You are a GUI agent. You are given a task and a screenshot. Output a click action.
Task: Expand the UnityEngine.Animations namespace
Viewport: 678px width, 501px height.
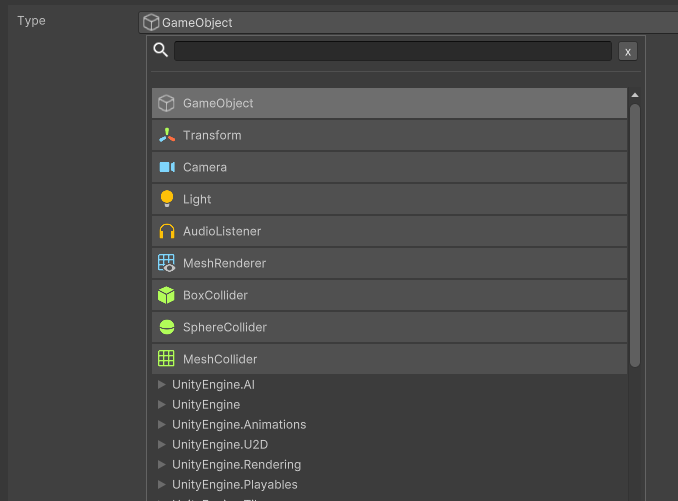pyautogui.click(x=162, y=424)
